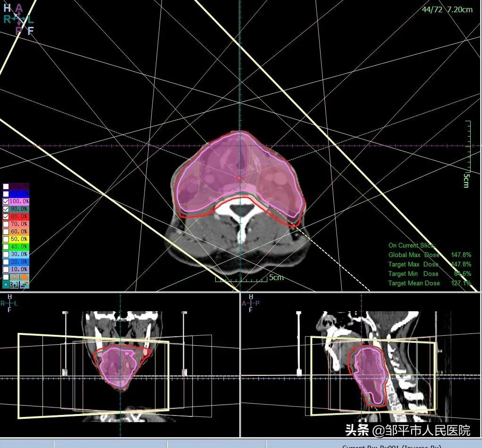Click the axial view orientation compass icon
Screen dimensions: 482x448
coord(18,19)
